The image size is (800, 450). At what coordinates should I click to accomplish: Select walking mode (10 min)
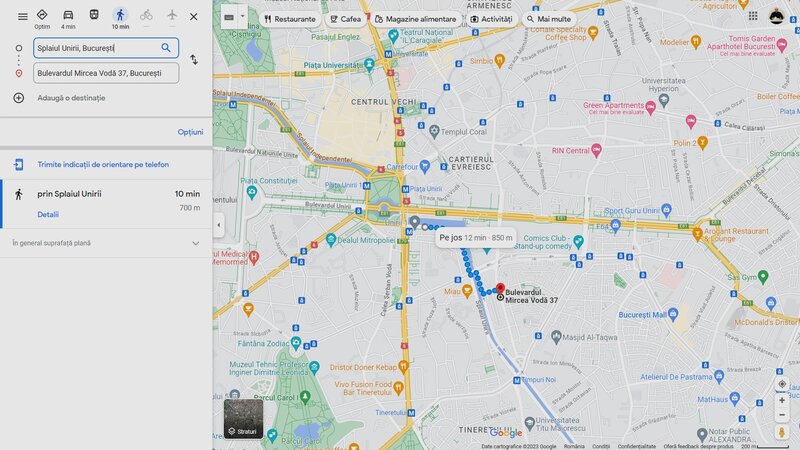(120, 19)
